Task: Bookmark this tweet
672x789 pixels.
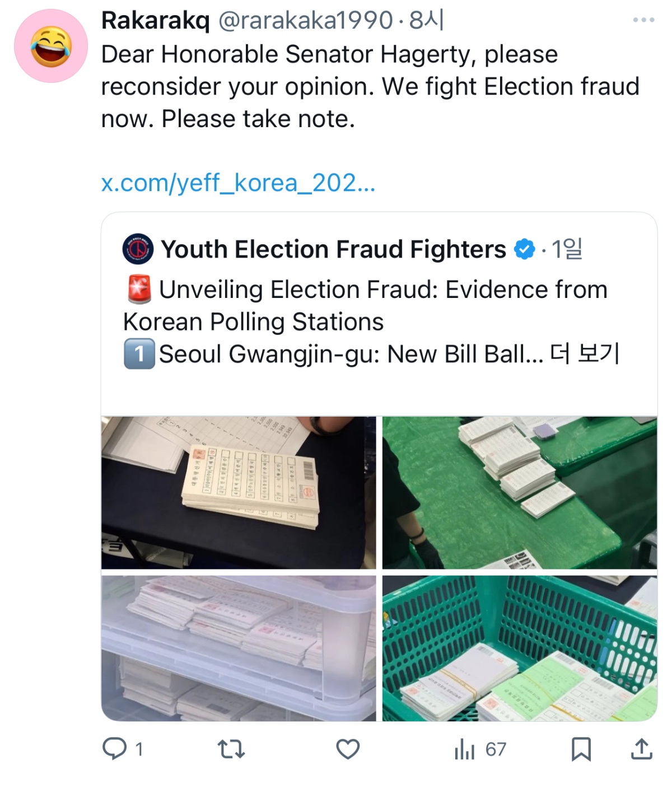Action: pyautogui.click(x=581, y=749)
